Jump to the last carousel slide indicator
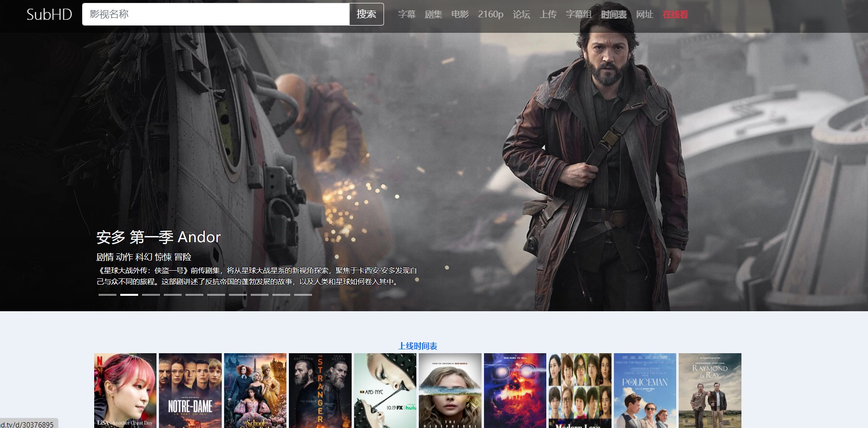This screenshot has width=868, height=428. click(x=303, y=294)
